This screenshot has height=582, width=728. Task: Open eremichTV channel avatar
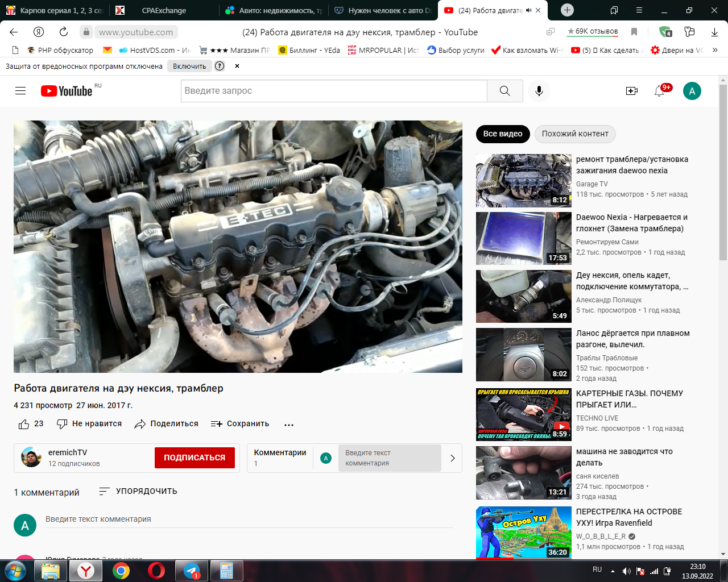tap(31, 458)
